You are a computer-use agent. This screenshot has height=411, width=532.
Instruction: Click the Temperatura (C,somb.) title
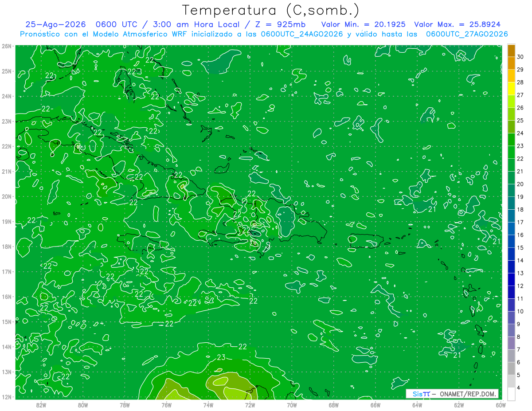point(271,10)
